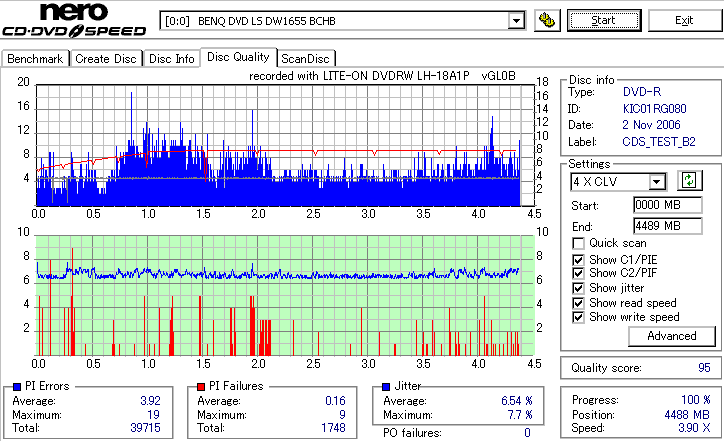Click the PI Failures total 1748
The width and height of the screenshot is (724, 441).
[333, 428]
